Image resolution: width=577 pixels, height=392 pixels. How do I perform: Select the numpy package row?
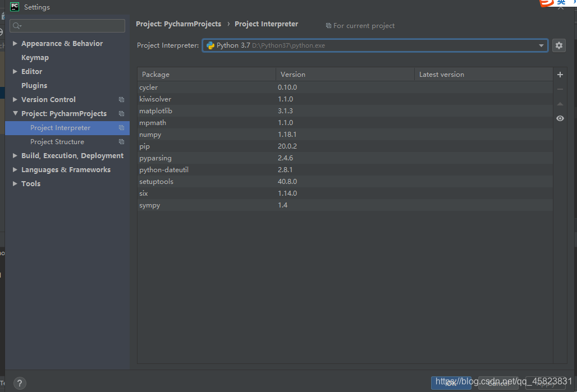(x=345, y=134)
